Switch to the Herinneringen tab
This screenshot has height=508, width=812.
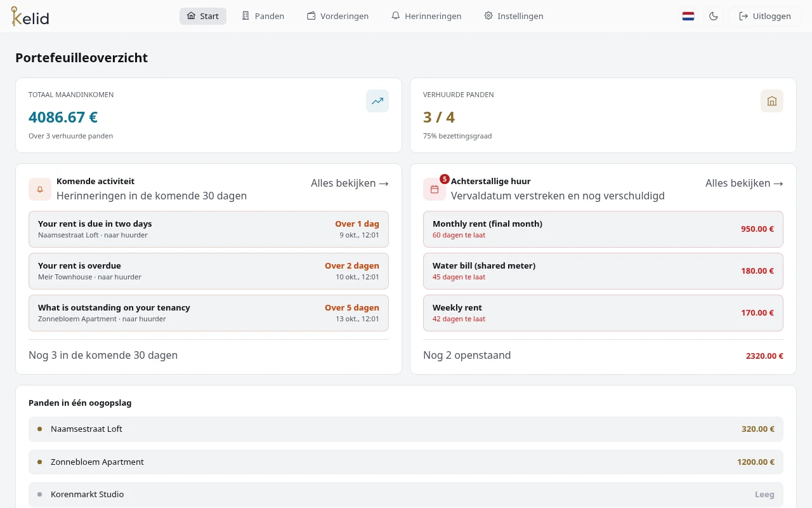click(426, 16)
